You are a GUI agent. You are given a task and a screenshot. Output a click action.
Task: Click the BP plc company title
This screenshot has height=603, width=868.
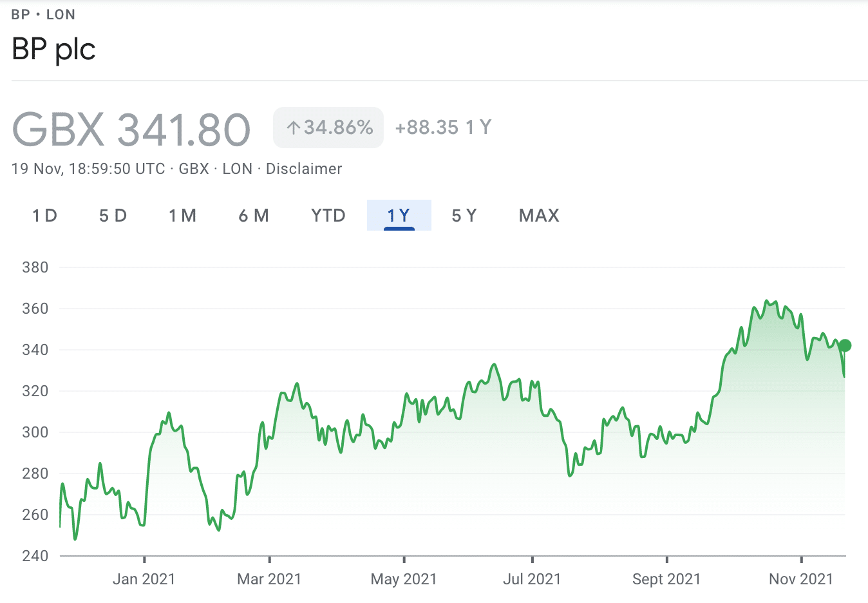click(53, 49)
